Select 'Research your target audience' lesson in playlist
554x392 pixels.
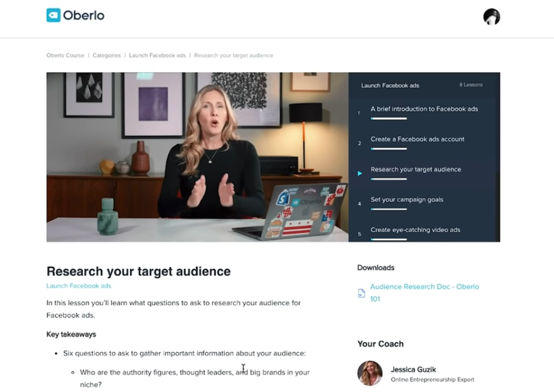(x=416, y=169)
